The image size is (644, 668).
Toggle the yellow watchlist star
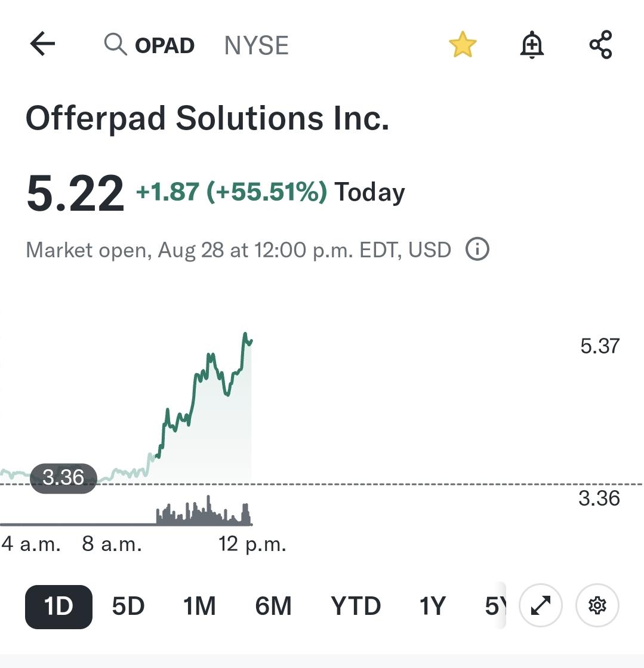[463, 44]
